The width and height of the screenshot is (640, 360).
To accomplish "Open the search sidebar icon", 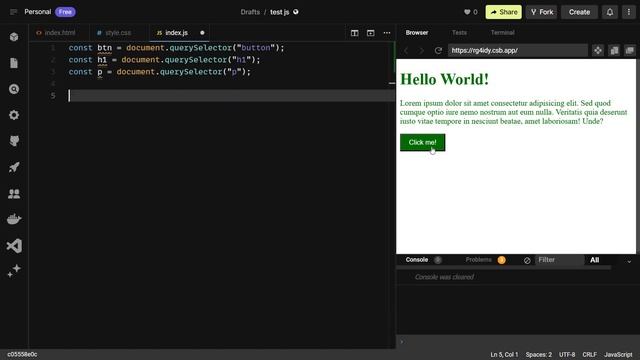I will pyautogui.click(x=14, y=89).
